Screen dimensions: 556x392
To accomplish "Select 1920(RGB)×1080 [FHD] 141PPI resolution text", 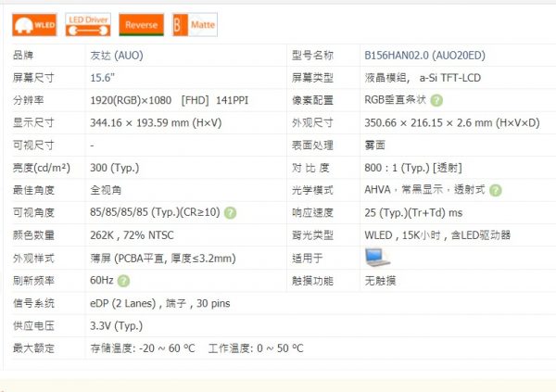I will (170, 100).
